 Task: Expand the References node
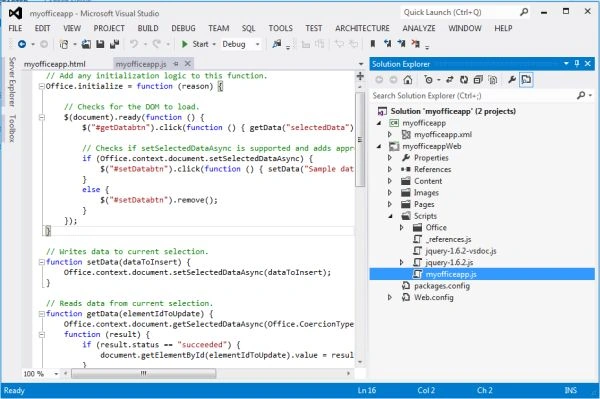tap(390, 169)
